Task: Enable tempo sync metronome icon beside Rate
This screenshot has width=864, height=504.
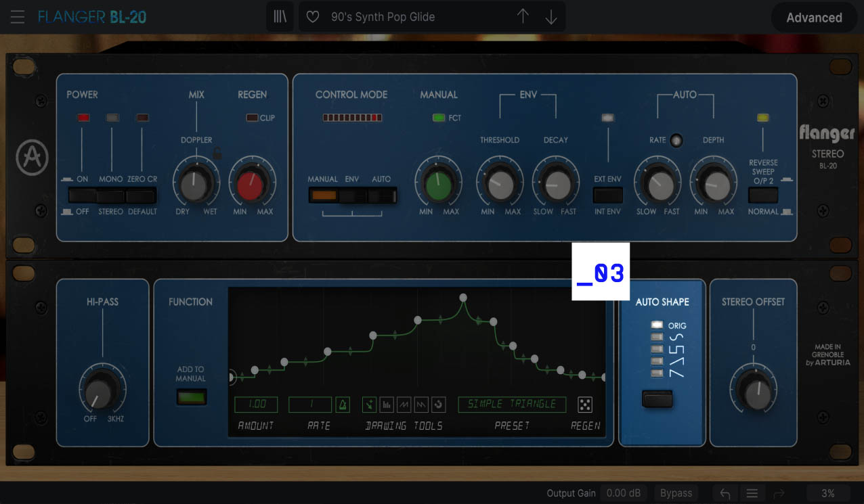Action: click(x=343, y=404)
